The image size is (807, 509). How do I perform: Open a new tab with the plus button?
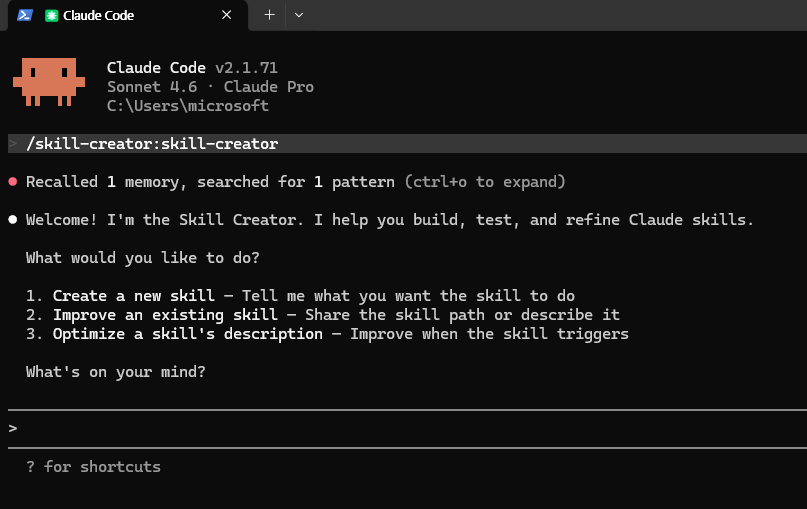[269, 15]
